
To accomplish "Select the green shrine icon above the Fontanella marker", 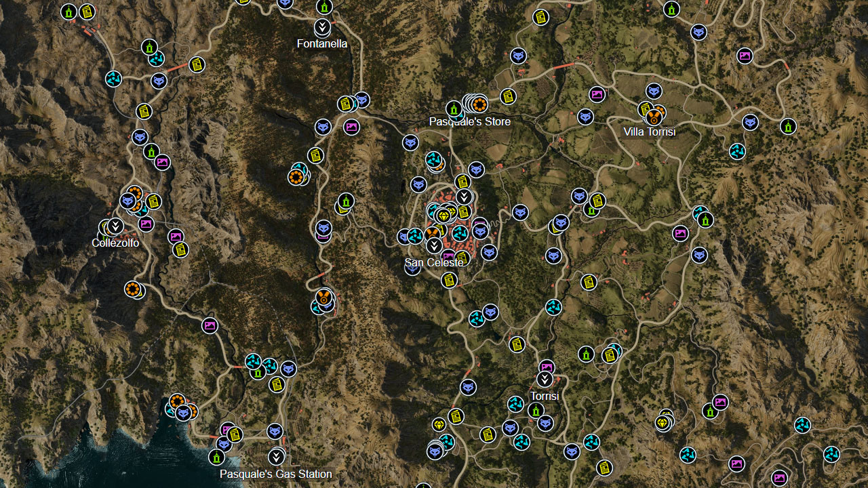I will pyautogui.click(x=324, y=7).
